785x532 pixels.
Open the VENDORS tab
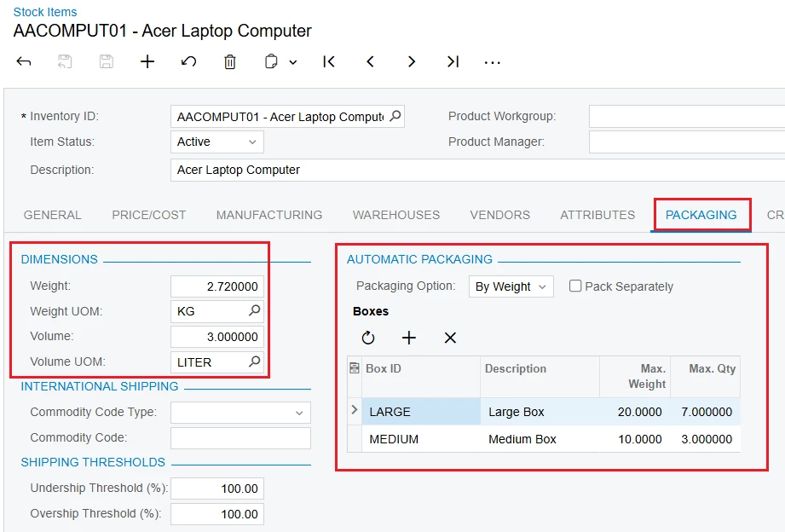tap(499, 215)
